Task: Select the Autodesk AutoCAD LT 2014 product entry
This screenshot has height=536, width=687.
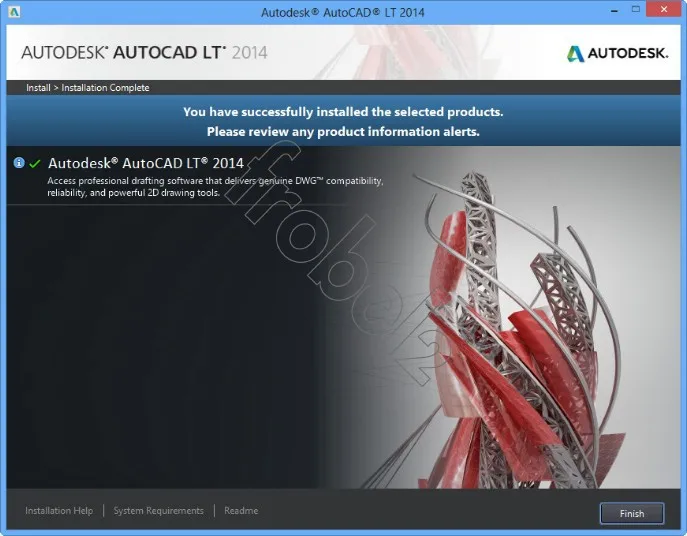Action: pos(145,163)
